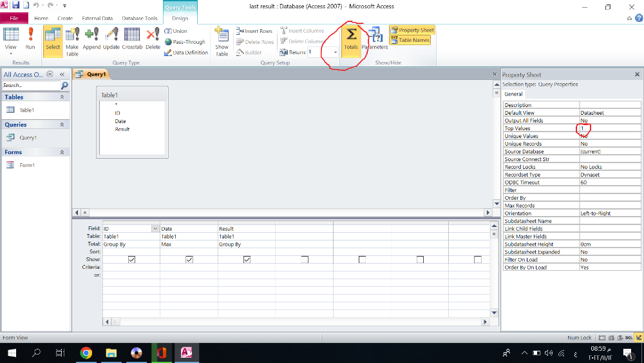Open the Parameters dialog

point(375,39)
